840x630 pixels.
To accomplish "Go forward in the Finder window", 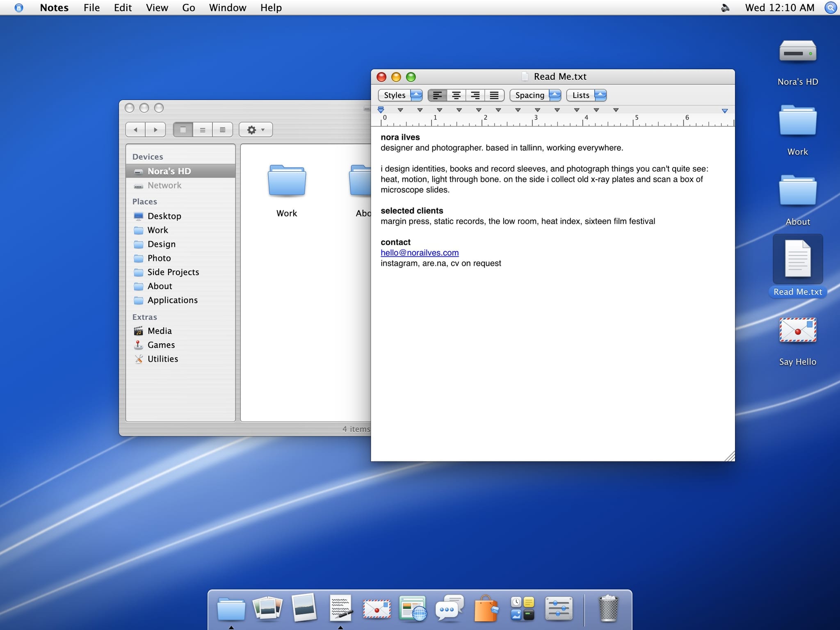I will [x=155, y=130].
